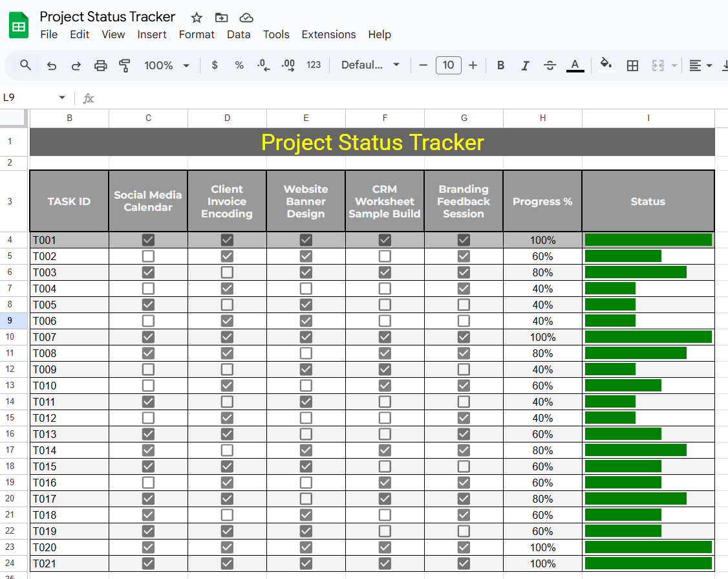Open the Help menu

380,35
